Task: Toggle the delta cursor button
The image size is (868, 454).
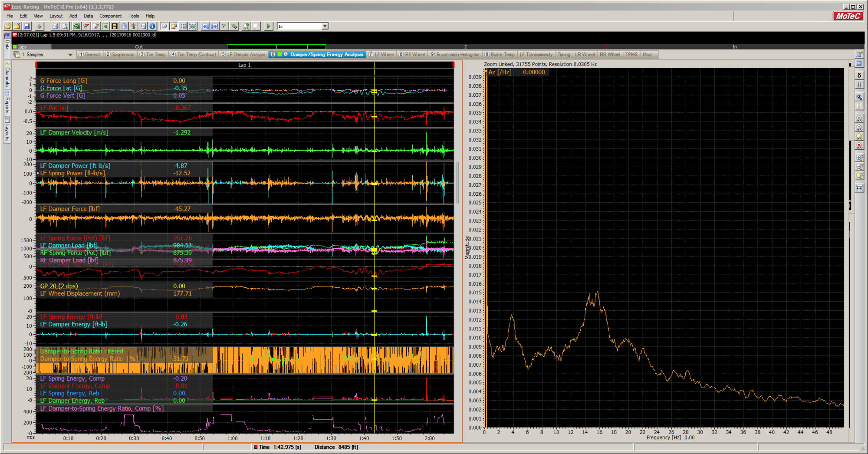Action: pyautogui.click(x=859, y=75)
